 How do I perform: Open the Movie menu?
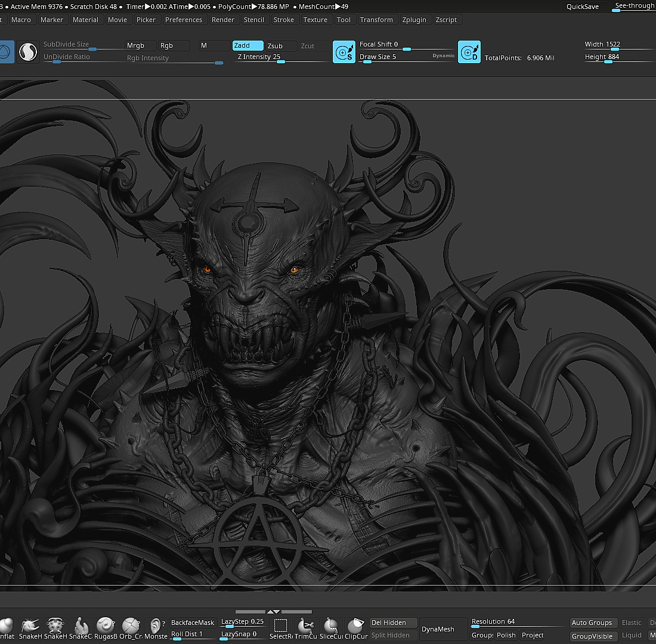tap(117, 20)
